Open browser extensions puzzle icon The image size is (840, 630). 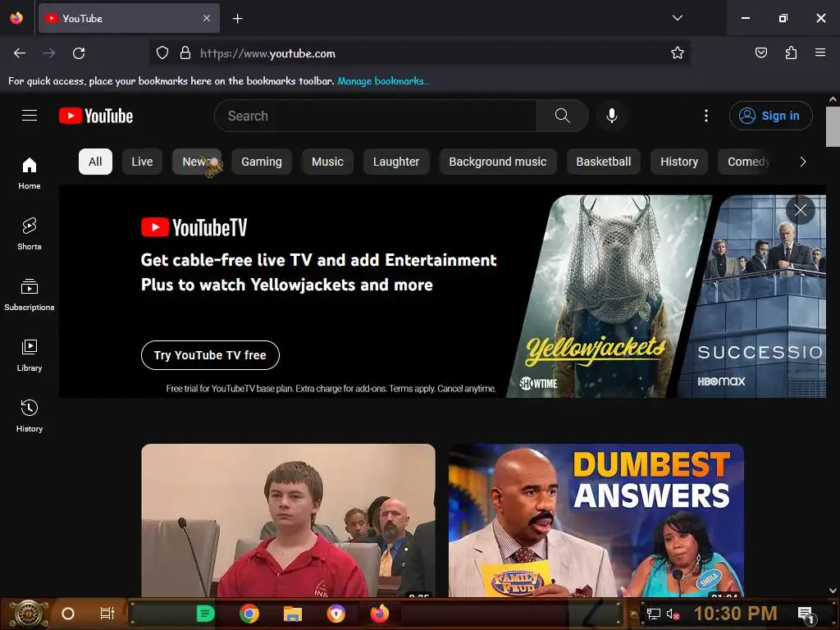[x=791, y=52]
